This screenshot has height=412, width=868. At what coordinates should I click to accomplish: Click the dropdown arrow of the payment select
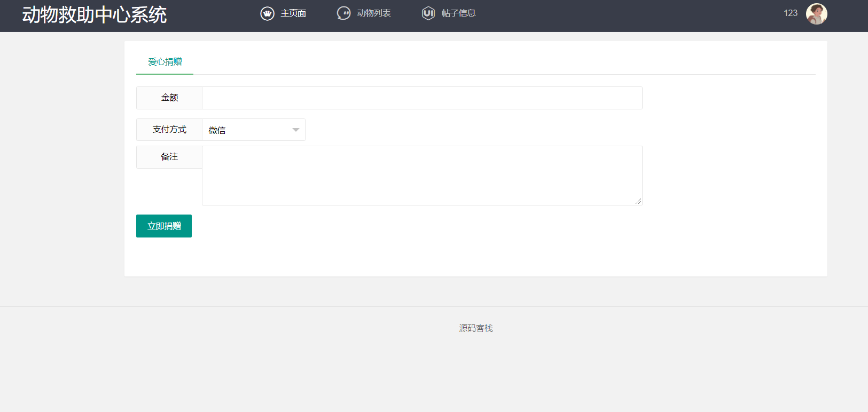coord(296,130)
